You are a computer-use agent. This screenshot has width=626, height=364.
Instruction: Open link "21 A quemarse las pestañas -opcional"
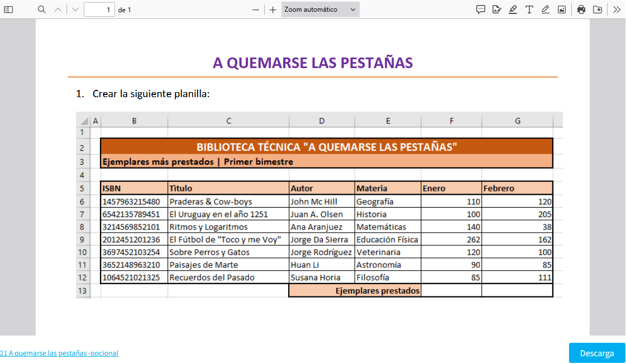click(x=59, y=353)
